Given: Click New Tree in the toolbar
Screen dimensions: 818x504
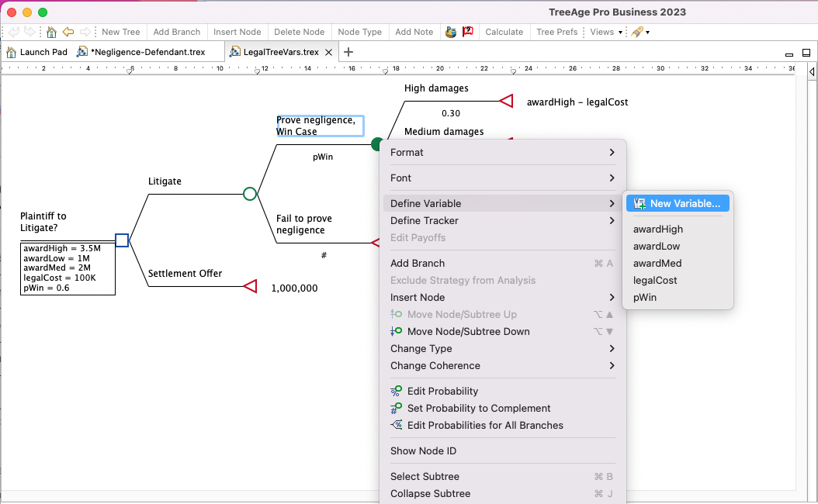Looking at the screenshot, I should 121,32.
